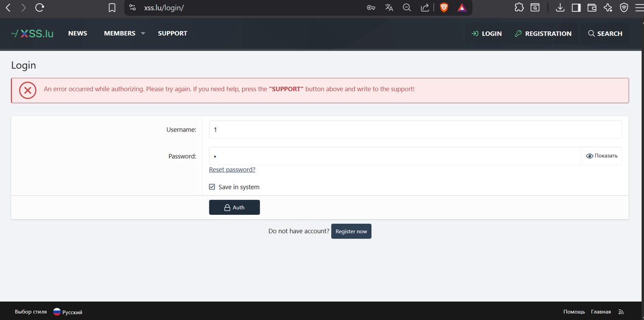Viewport: 644px width, 320px height.
Task: Click the Username: label
Action: point(181,129)
